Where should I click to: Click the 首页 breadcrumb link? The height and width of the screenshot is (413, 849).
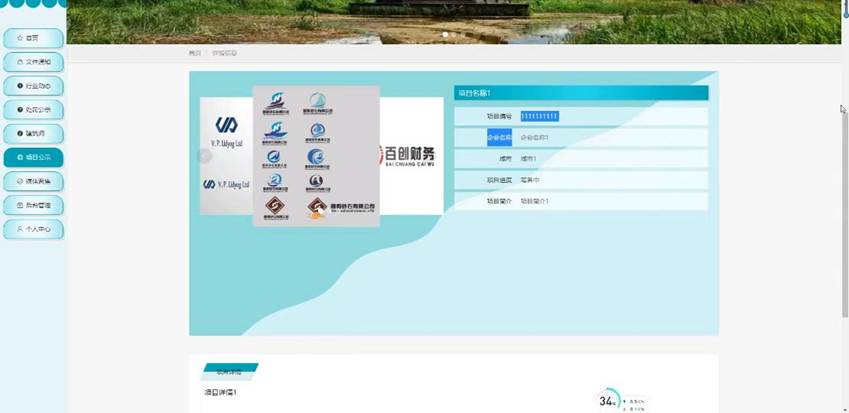coord(194,53)
